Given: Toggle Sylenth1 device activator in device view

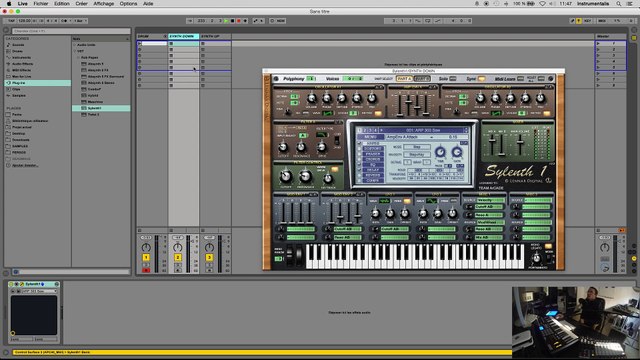Looking at the screenshot, I should tap(11, 284).
